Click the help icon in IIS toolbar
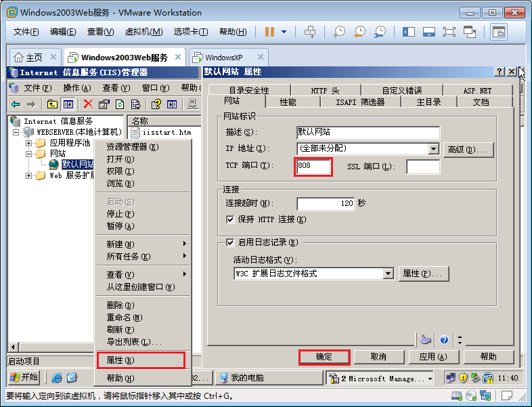Screen dimensions: 532x407 156,104
